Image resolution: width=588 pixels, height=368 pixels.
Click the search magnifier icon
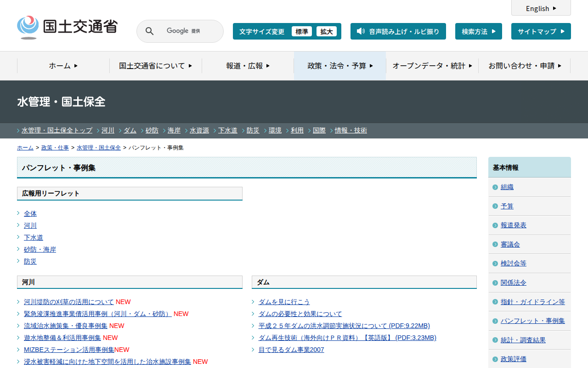click(x=150, y=31)
